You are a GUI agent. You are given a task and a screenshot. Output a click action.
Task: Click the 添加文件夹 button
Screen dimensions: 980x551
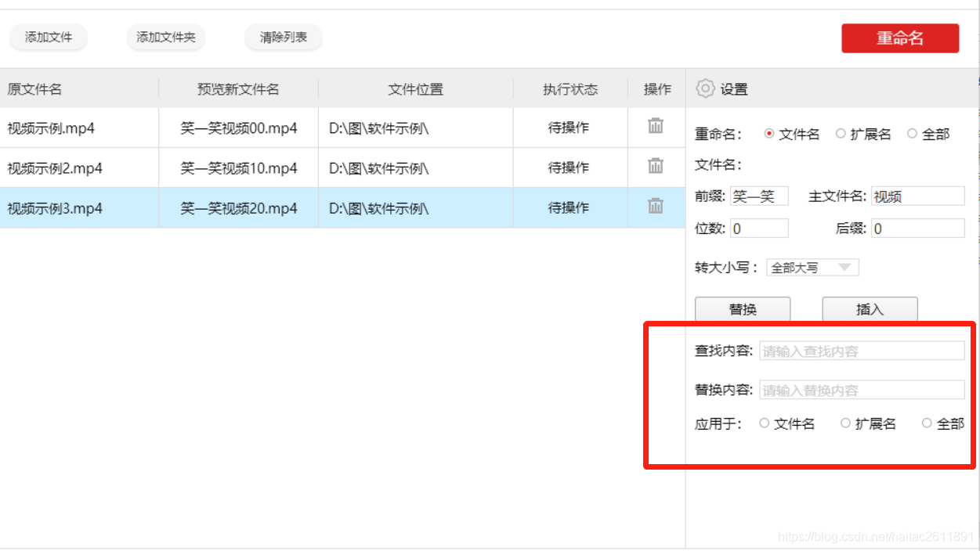(x=166, y=37)
